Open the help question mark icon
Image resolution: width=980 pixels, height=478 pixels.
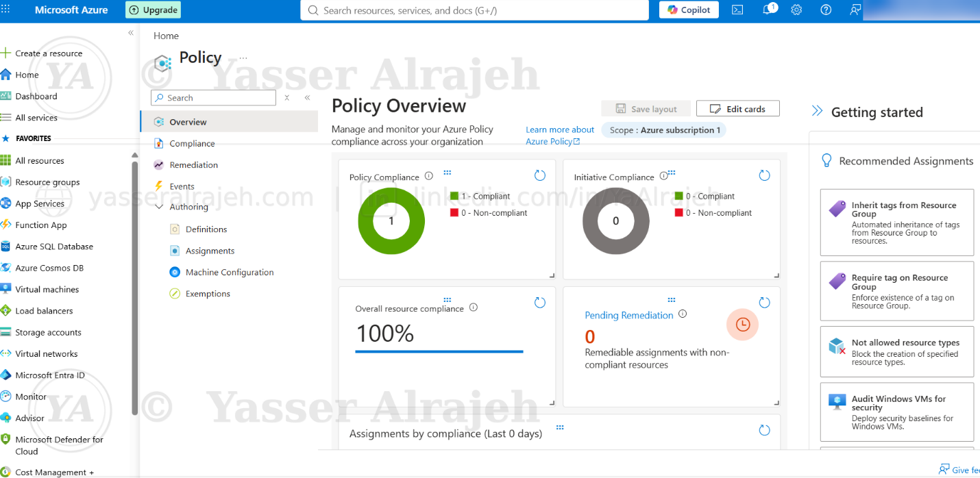(826, 10)
